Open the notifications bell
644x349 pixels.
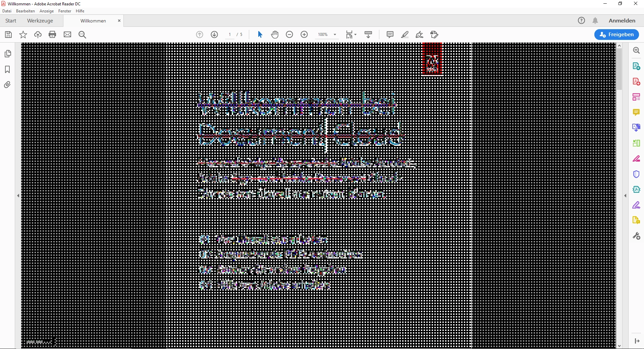click(595, 20)
